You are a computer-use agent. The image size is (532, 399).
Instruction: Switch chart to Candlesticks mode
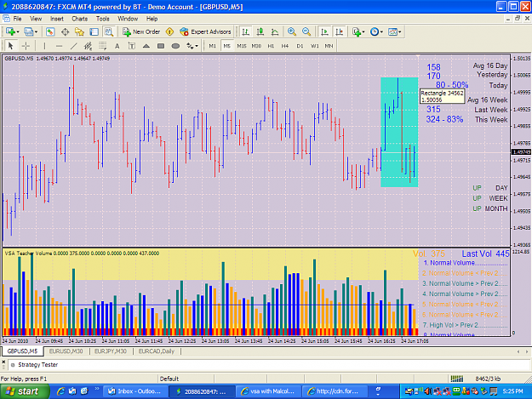point(260,31)
